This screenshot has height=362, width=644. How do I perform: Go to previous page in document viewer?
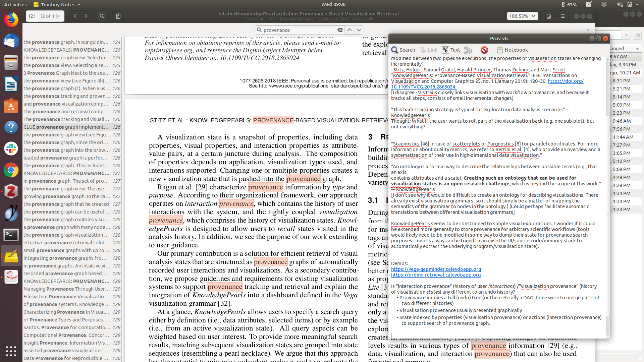(x=75, y=16)
